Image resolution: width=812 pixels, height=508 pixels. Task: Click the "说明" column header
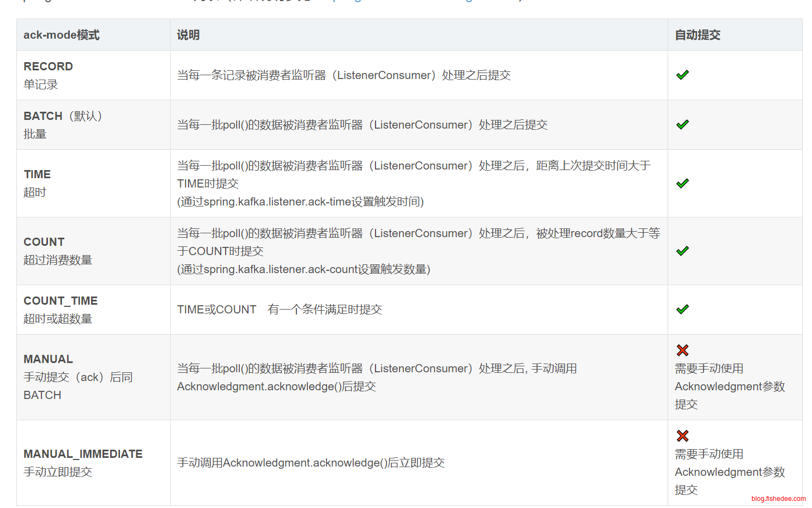tap(189, 35)
